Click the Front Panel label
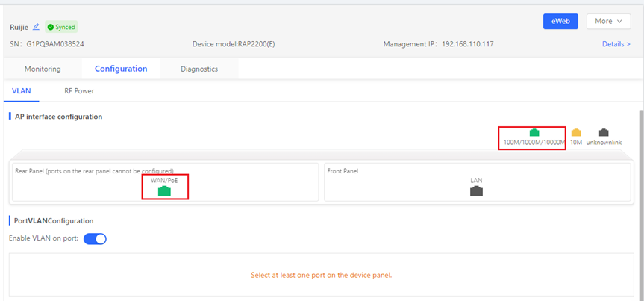The image size is (644, 301). click(x=343, y=170)
